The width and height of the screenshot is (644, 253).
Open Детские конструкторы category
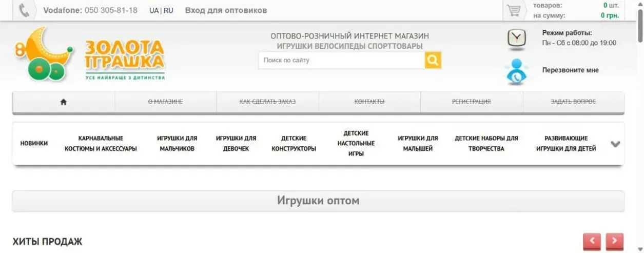[294, 143]
